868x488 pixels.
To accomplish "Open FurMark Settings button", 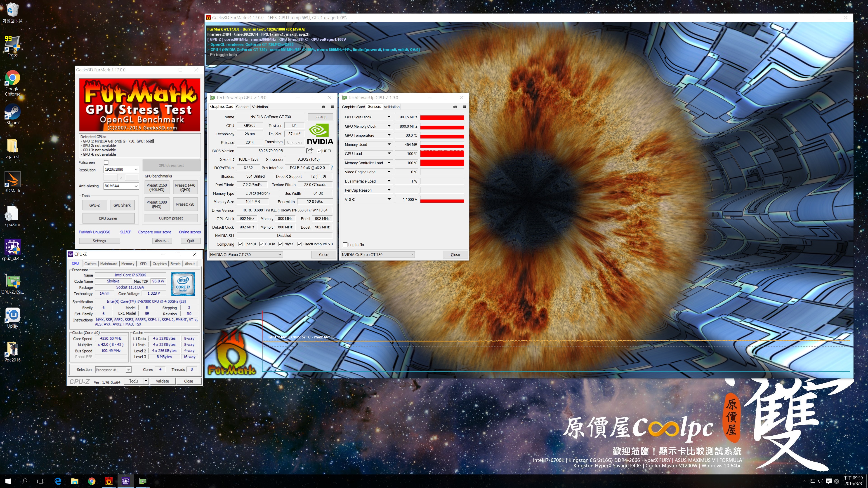I will [x=99, y=241].
